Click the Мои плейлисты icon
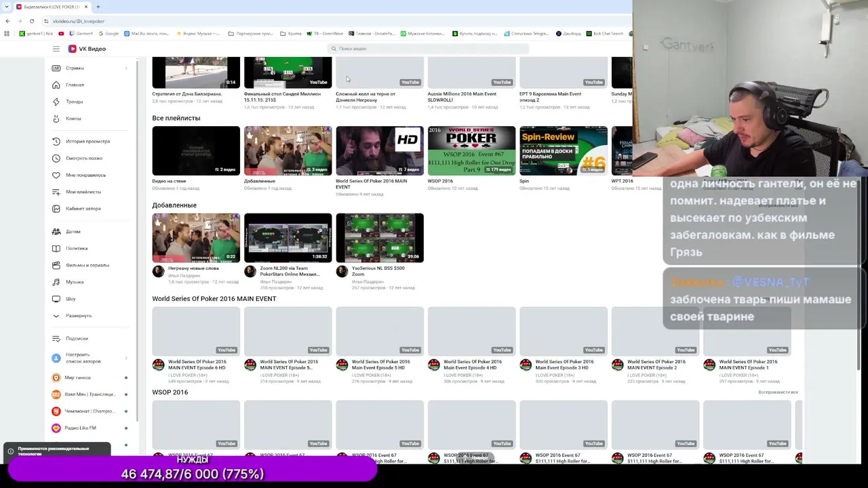The height and width of the screenshot is (488, 868). click(x=56, y=192)
